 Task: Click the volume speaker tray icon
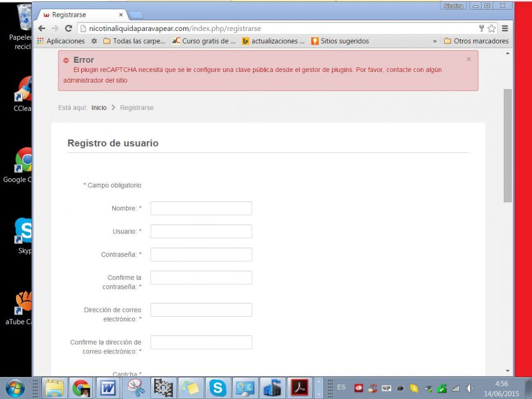pos(469,388)
